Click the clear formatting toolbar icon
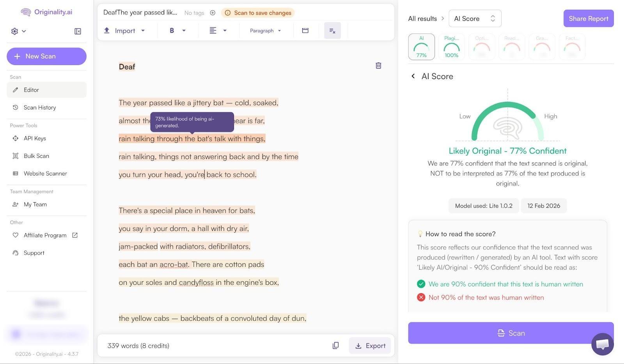624x364 pixels. (x=332, y=31)
